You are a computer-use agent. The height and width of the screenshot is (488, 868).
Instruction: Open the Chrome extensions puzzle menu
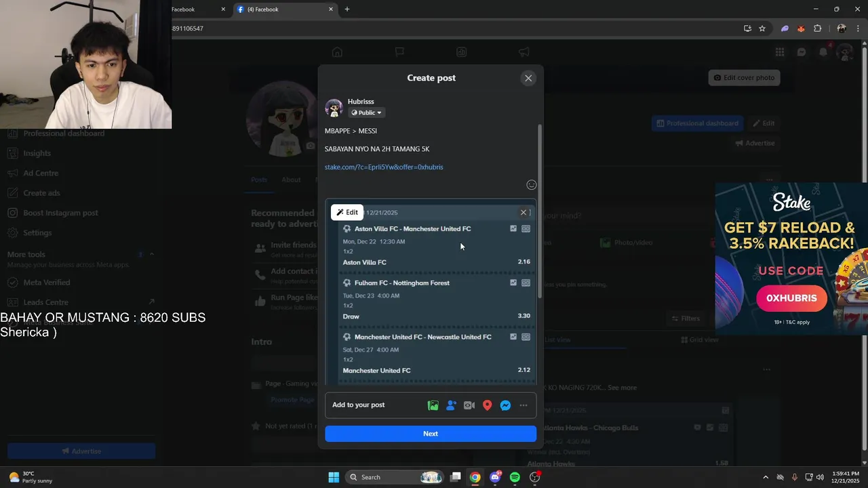tap(817, 28)
